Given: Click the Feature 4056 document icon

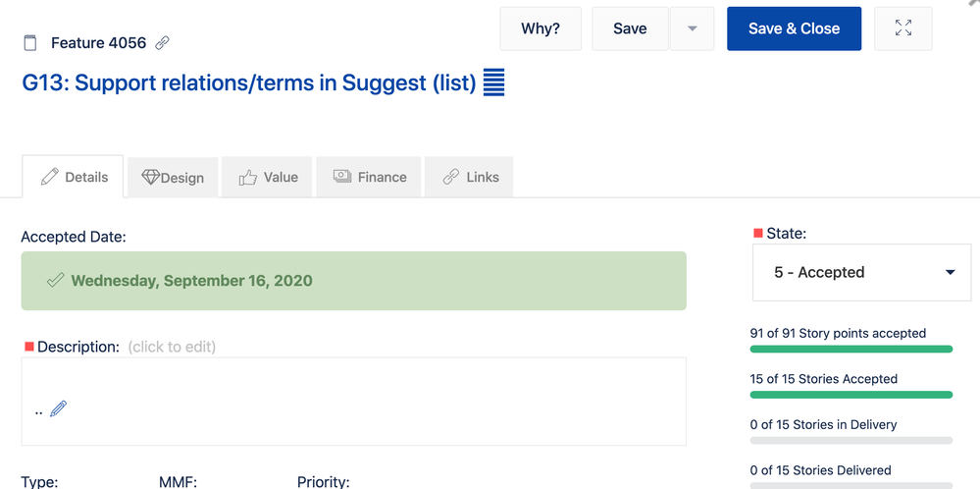Looking at the screenshot, I should (30, 43).
